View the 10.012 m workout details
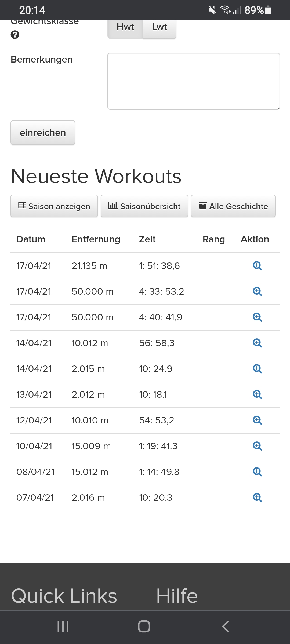 257,343
